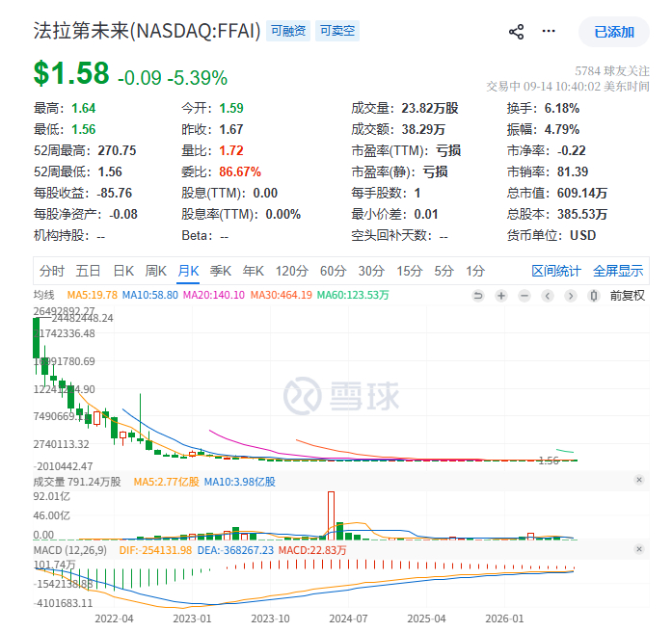
Task: Click the DIF:-254131.98 value
Action: click(x=155, y=550)
